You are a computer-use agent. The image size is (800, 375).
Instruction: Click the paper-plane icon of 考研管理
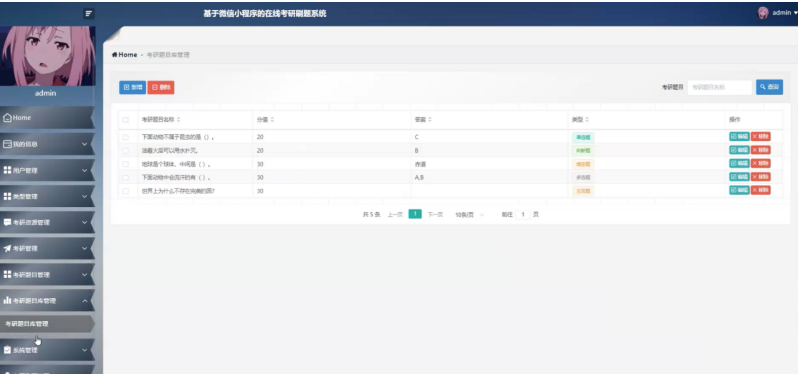pyautogui.click(x=7, y=248)
